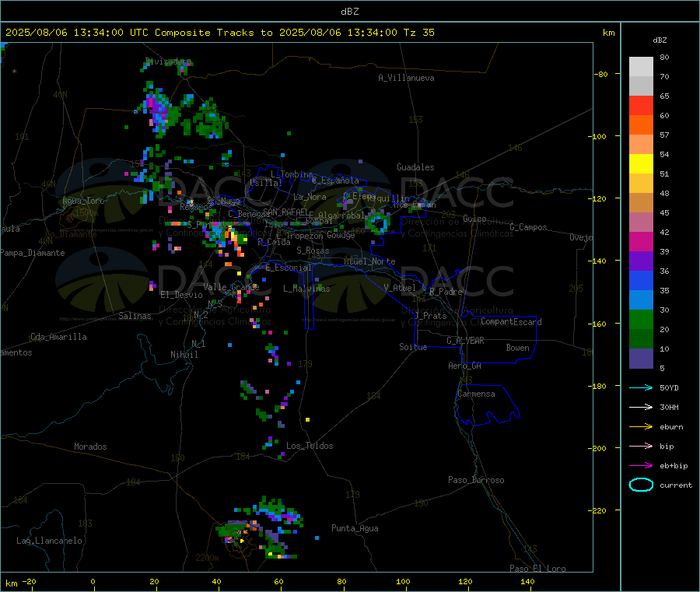Click the ring-shaped radar echo near Algarrobal
700x592 pixels.
click(378, 222)
